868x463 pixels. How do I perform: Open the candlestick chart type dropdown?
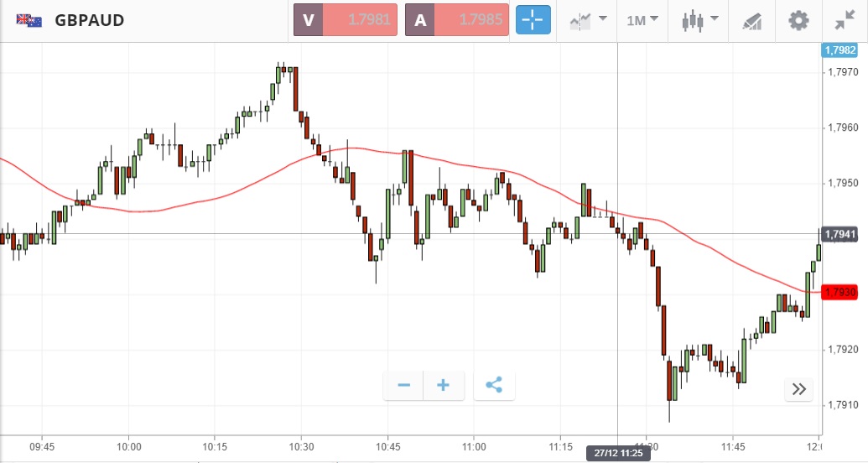[x=699, y=20]
